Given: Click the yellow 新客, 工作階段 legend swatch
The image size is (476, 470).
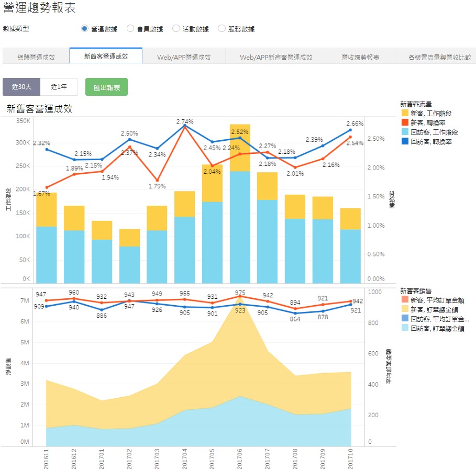Looking at the screenshot, I should tap(405, 113).
